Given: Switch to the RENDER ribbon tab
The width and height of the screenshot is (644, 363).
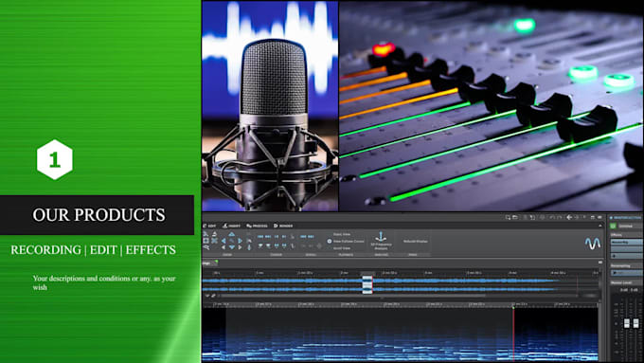Looking at the screenshot, I should pyautogui.click(x=283, y=226).
